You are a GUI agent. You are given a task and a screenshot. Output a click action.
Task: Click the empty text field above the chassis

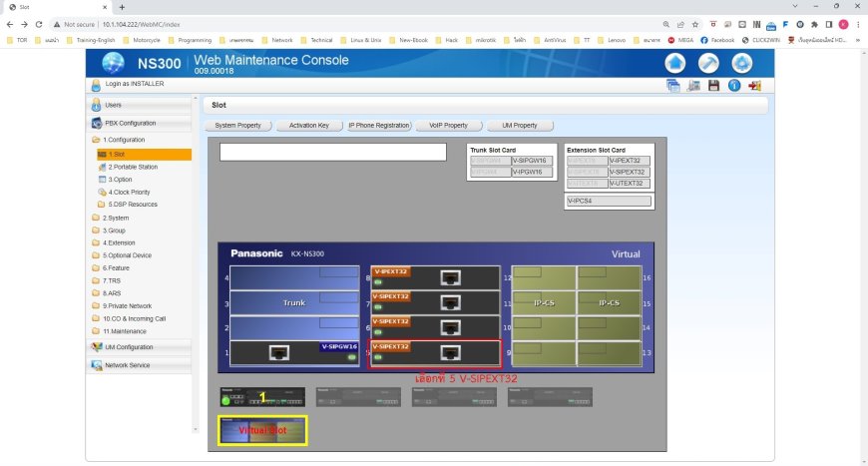(x=332, y=153)
